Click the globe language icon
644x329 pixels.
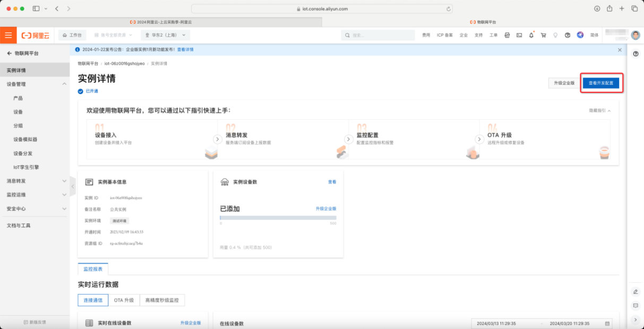coord(568,35)
